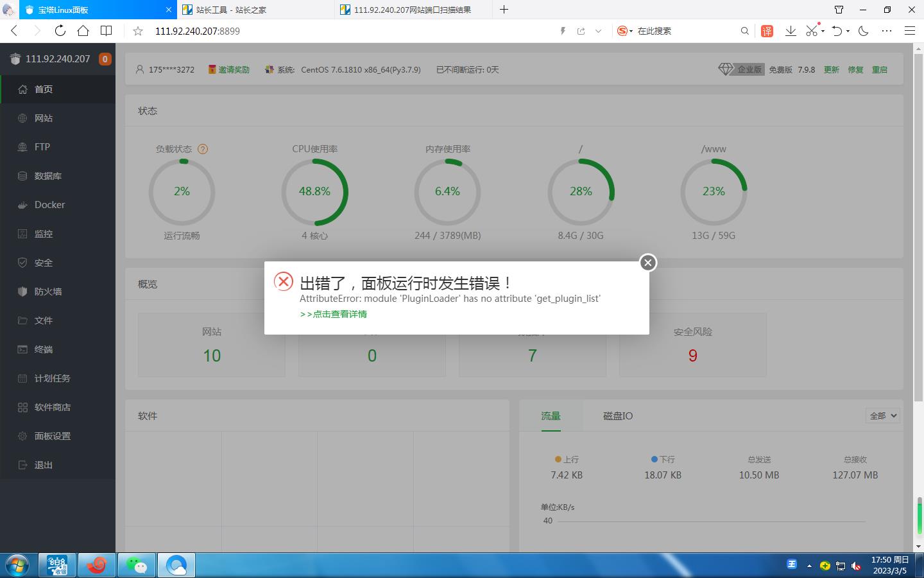Switch to the 站长工具 browser tab
Screen dimensions: 924x578
click(255, 10)
